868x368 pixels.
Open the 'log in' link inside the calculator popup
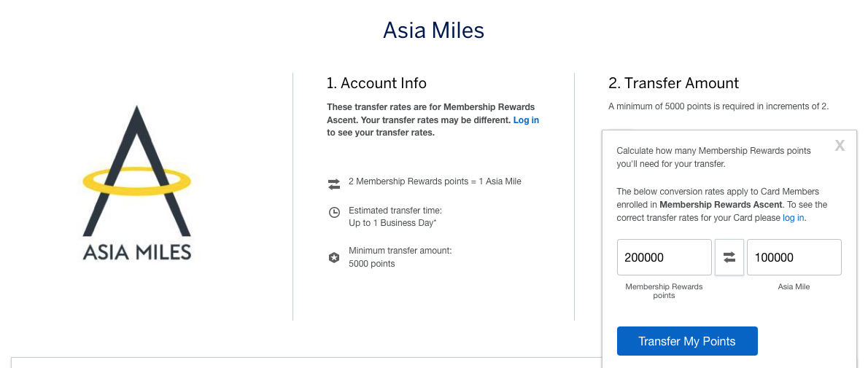pos(793,218)
